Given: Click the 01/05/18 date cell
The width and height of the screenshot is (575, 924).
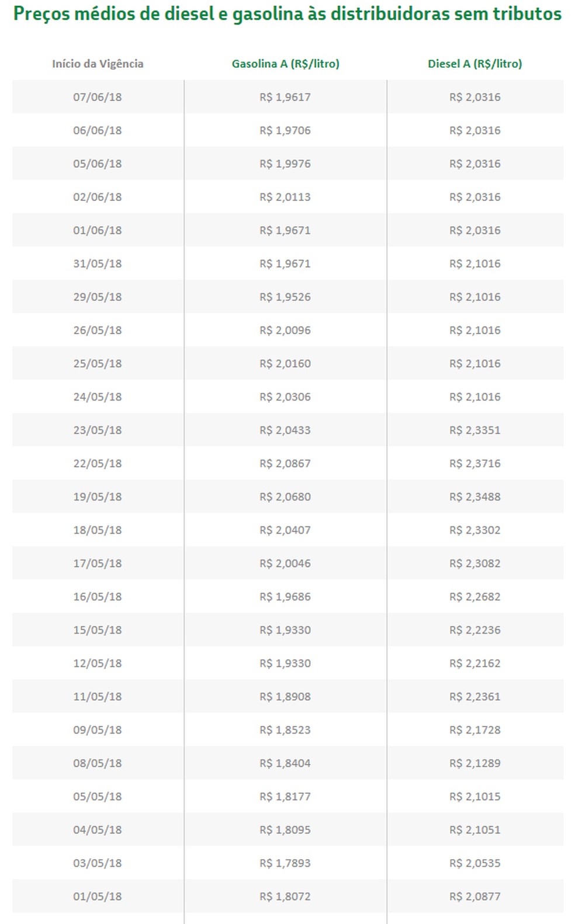Looking at the screenshot, I should pyautogui.click(x=98, y=896).
